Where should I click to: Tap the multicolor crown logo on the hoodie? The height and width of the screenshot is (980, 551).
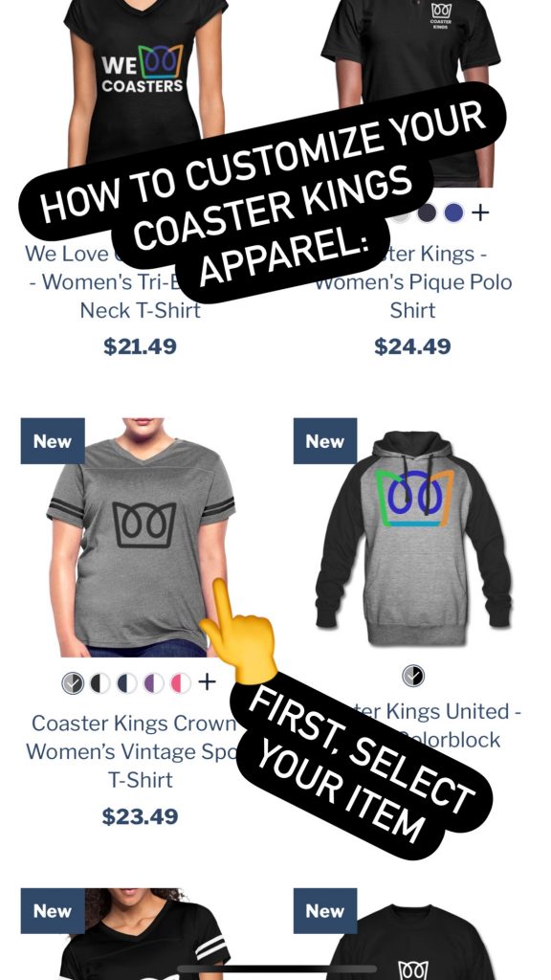coord(415,498)
